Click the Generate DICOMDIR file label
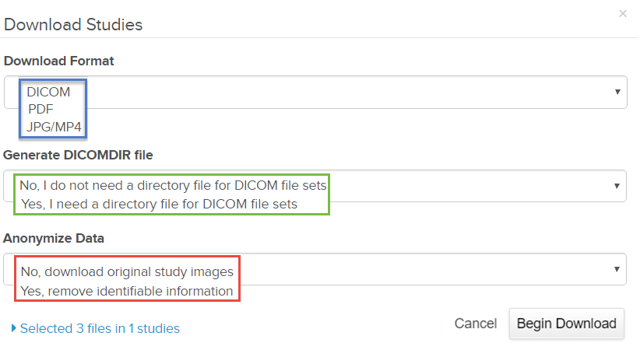Image resolution: width=644 pixels, height=350 pixels. [79, 155]
